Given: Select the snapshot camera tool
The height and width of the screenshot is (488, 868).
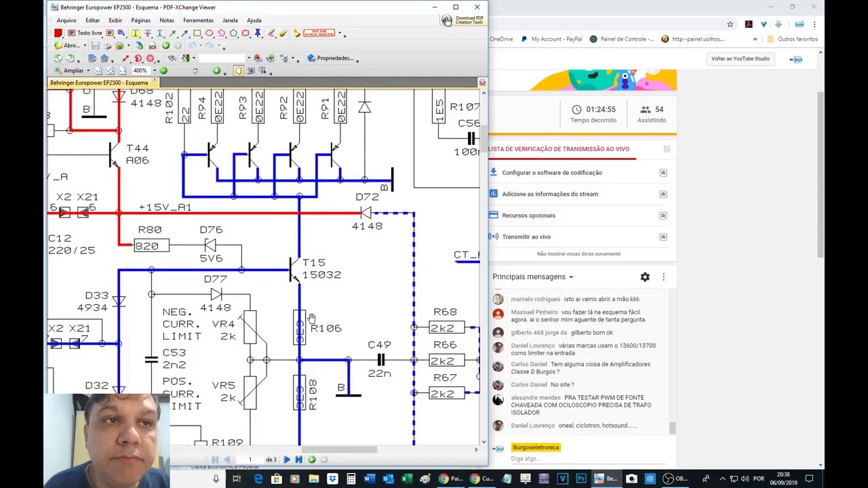Looking at the screenshot, I should tap(250, 70).
